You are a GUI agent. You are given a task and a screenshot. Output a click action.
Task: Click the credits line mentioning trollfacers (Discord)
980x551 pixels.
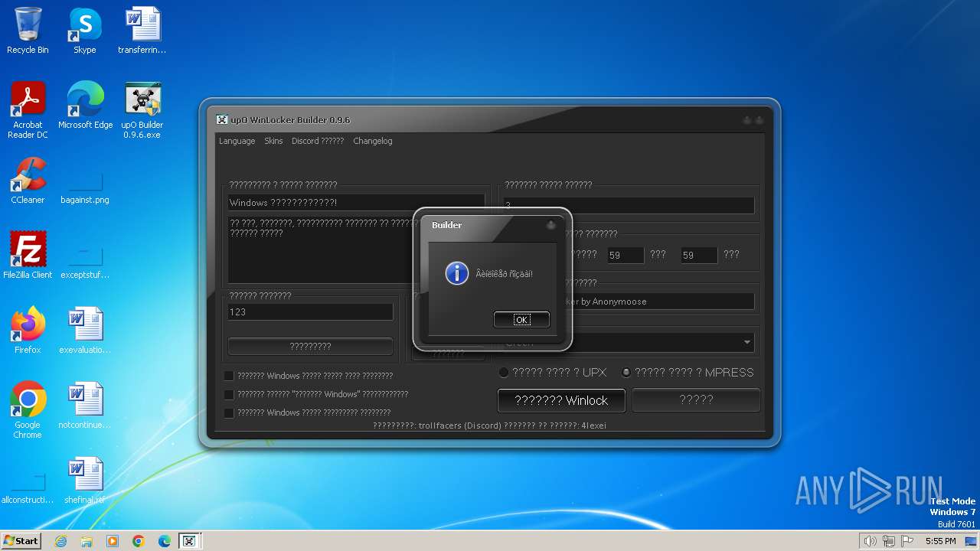pos(489,425)
